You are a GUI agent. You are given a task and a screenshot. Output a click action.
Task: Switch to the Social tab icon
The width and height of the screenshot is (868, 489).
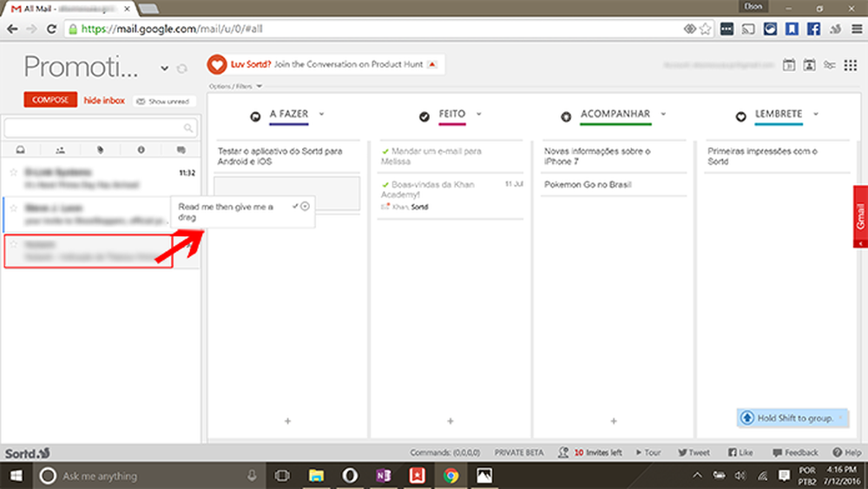(61, 149)
